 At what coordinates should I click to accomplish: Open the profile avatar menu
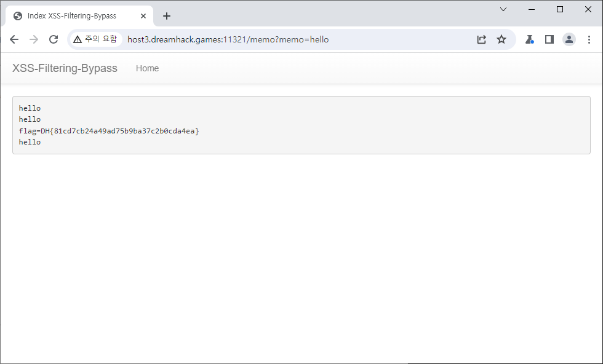pyautogui.click(x=569, y=39)
